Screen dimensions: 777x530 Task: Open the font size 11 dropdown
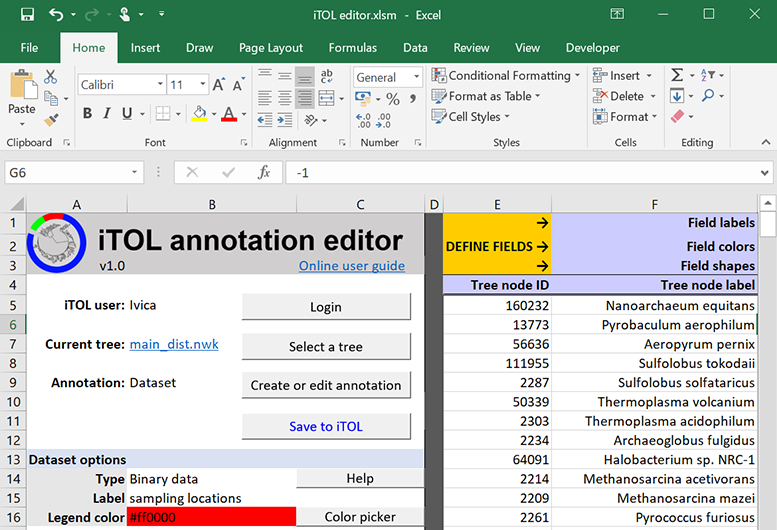[202, 84]
